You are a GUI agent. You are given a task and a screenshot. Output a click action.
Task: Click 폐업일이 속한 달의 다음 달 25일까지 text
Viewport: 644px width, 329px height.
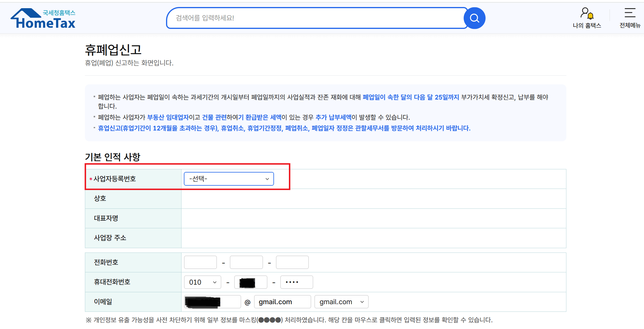(411, 97)
